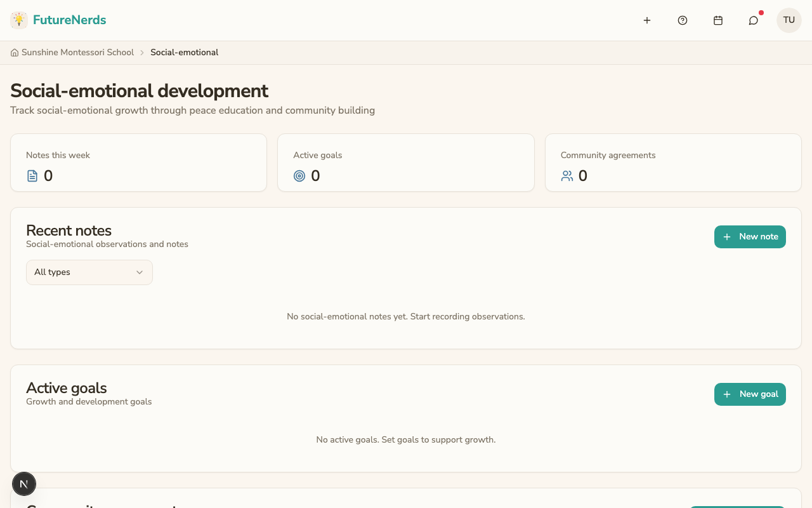The width and height of the screenshot is (812, 508).
Task: Create a new note with the New note button
Action: click(x=750, y=236)
